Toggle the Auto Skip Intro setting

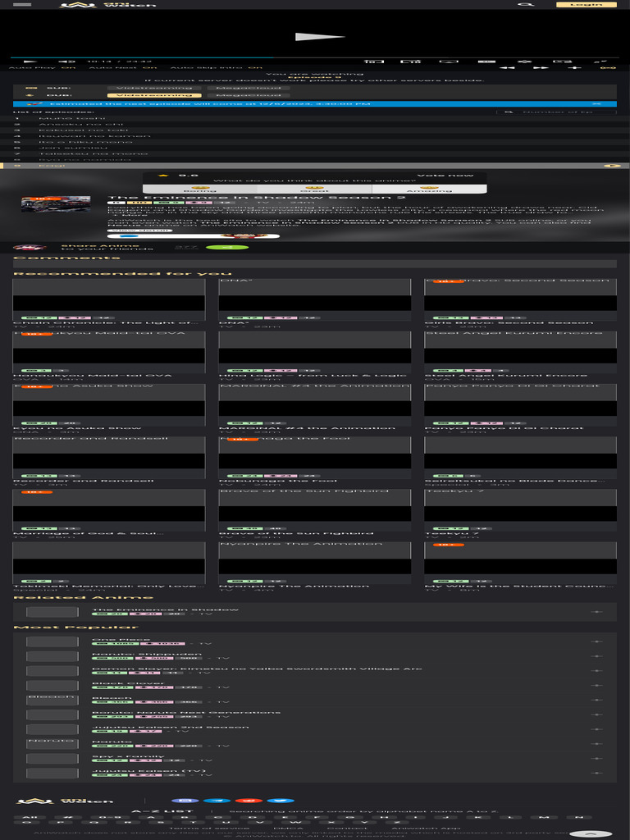pyautogui.click(x=216, y=67)
